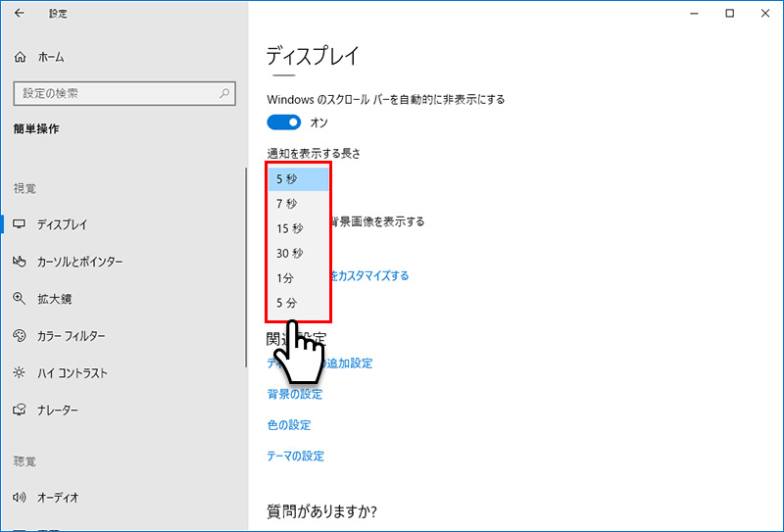The height and width of the screenshot is (532, 784).
Task: Click the search magnifier icon
Action: coord(225,93)
